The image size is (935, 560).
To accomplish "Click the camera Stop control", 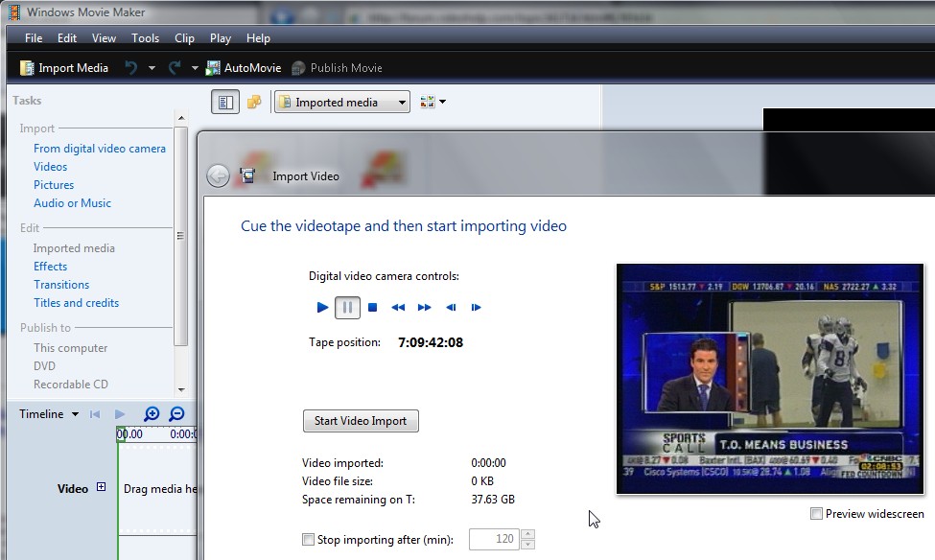I will (x=373, y=307).
